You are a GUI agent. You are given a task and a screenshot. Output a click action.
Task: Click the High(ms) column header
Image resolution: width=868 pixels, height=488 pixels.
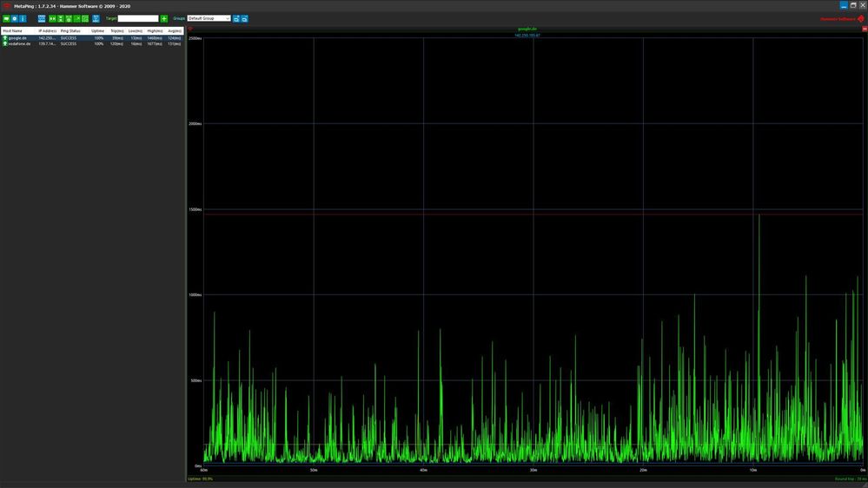[155, 30]
